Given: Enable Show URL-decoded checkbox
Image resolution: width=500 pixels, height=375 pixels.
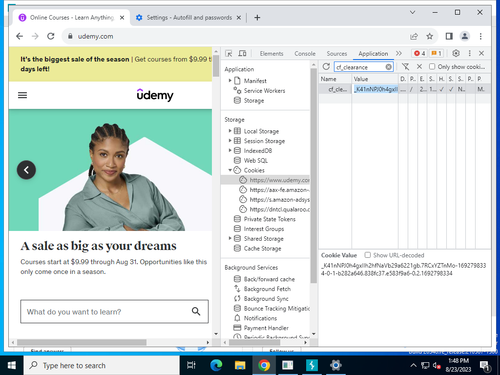Looking at the screenshot, I should click(367, 255).
